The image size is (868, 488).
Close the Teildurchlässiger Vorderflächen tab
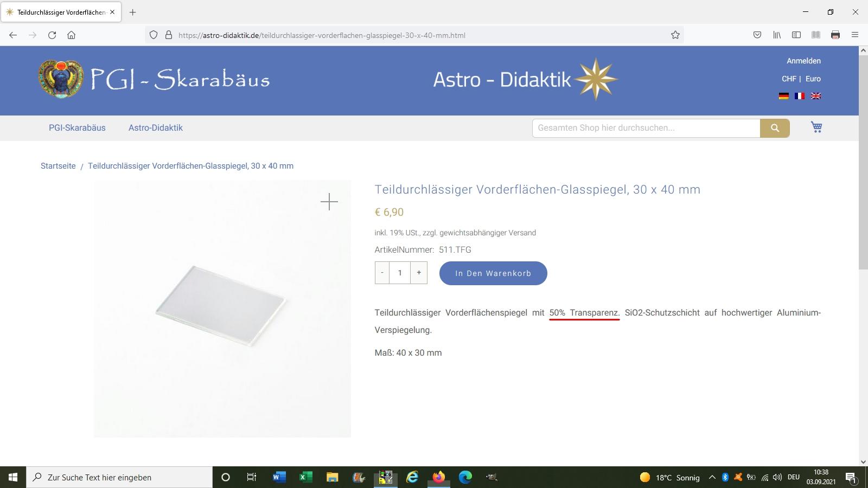point(112,12)
